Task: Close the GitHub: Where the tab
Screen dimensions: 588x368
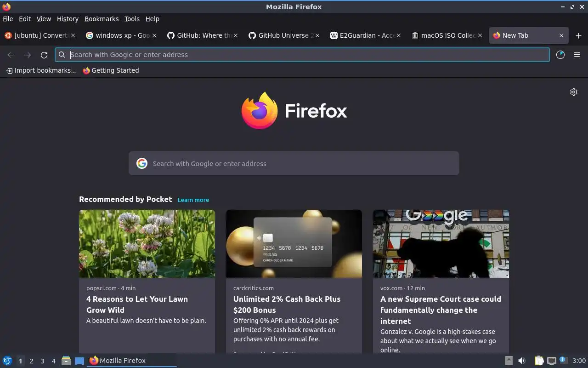Action: tap(236, 35)
